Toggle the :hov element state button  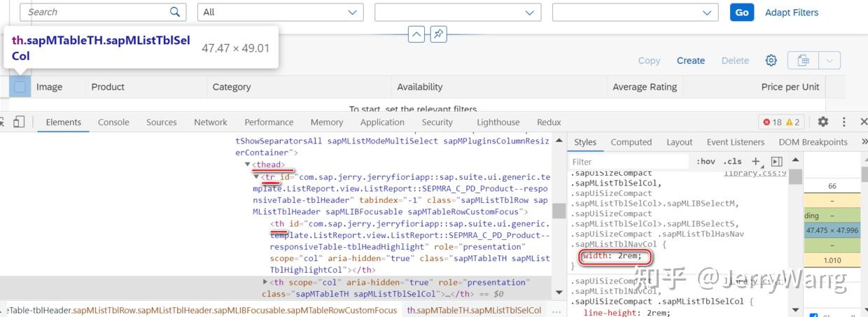(706, 162)
